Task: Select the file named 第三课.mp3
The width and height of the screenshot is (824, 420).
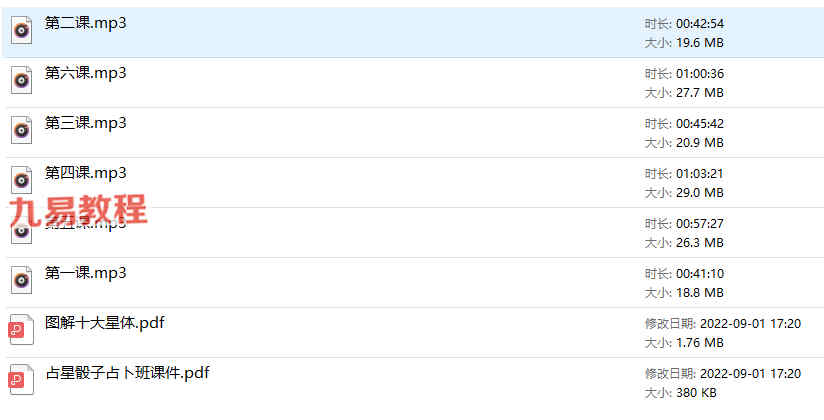Action: click(x=86, y=123)
